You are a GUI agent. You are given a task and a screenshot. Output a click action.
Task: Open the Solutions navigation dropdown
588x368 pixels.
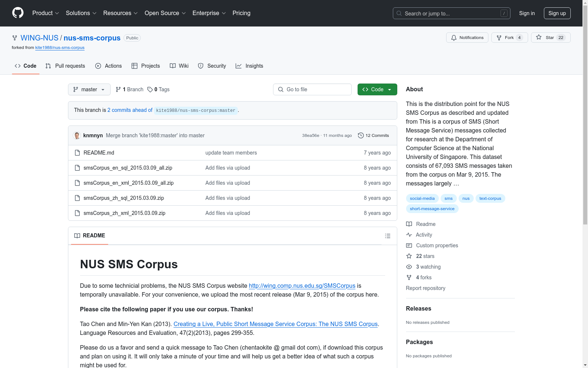[81, 13]
